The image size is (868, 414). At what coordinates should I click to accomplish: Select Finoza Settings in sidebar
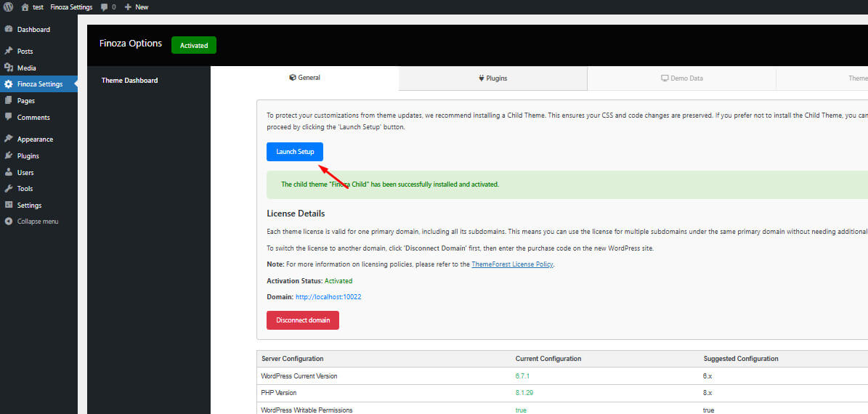[38, 84]
